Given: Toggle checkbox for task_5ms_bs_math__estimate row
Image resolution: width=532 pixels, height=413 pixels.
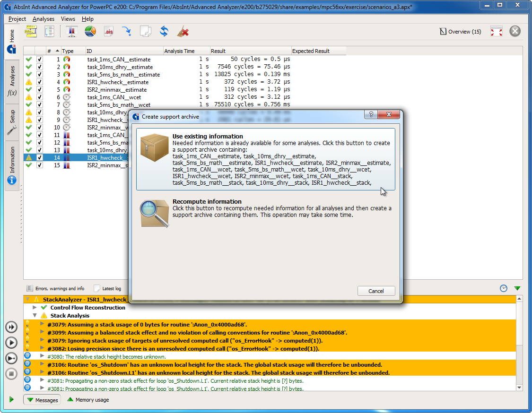Looking at the screenshot, I should (x=40, y=75).
